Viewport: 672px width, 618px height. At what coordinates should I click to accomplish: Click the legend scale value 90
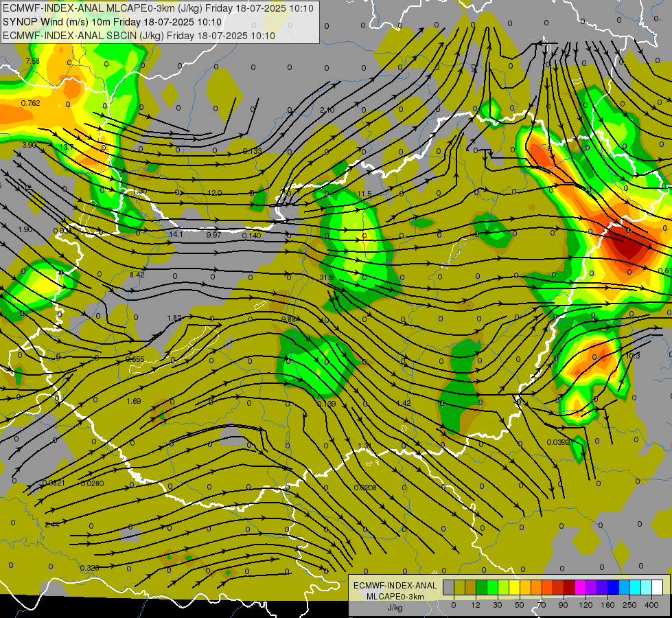pos(563,605)
